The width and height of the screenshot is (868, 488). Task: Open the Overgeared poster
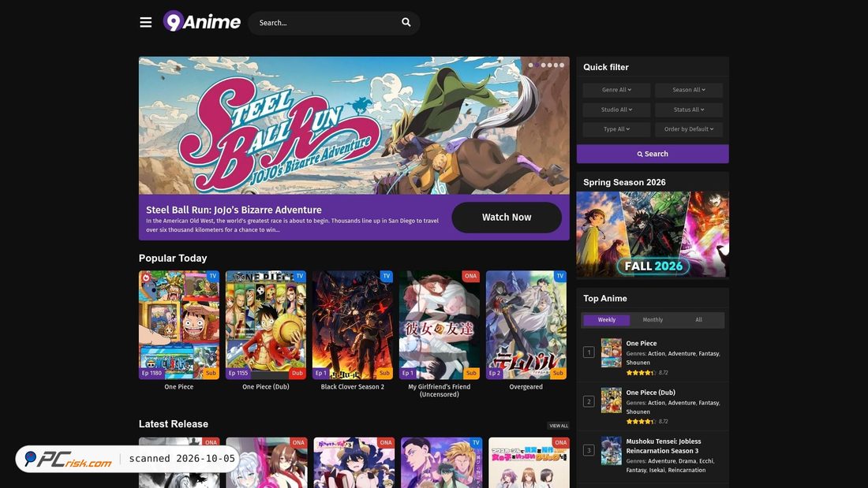[526, 325]
